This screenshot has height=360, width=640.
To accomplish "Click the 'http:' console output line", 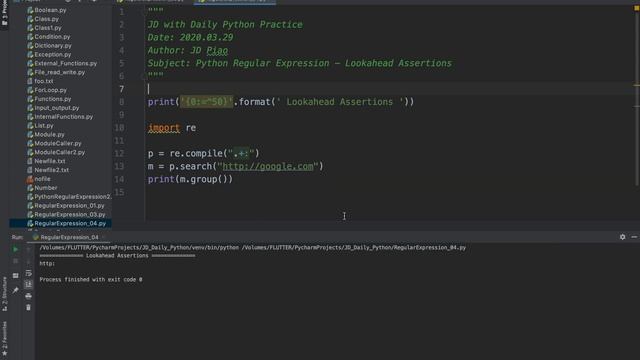I will [47, 264].
